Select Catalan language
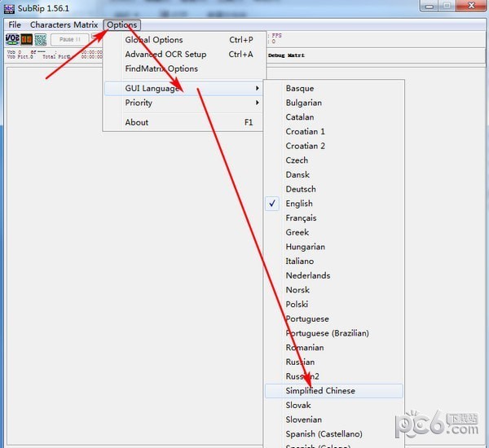489x448 pixels. pyautogui.click(x=333, y=117)
